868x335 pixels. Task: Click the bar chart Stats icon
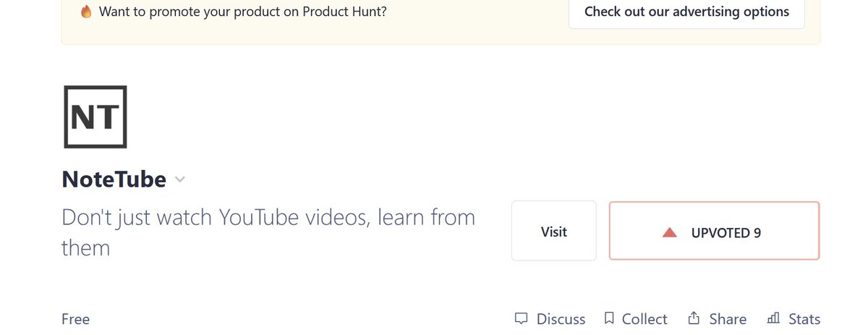[x=773, y=318]
